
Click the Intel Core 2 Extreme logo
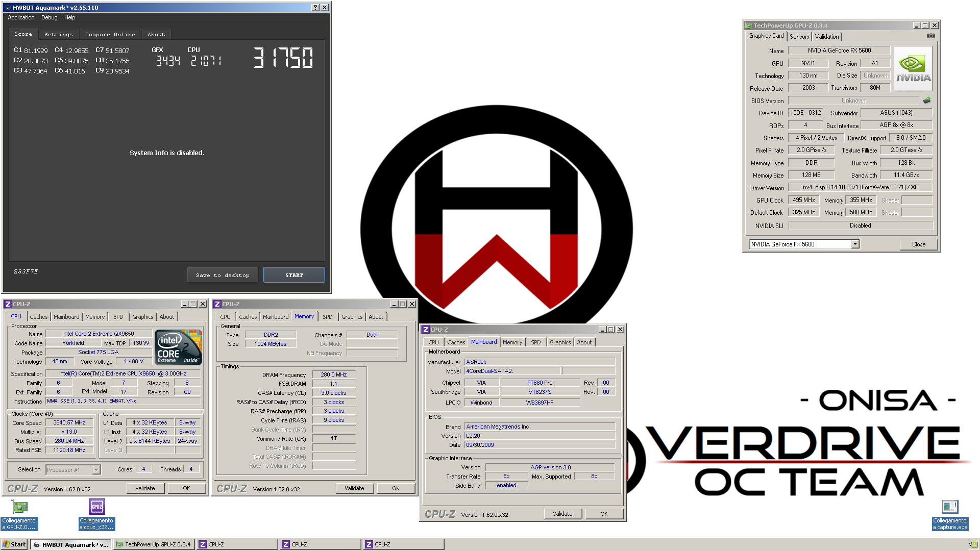(x=179, y=347)
